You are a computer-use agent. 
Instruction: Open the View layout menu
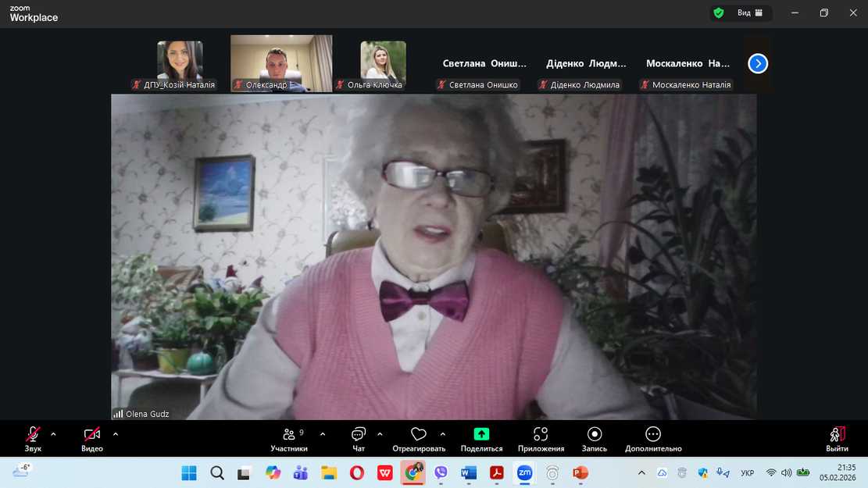749,12
